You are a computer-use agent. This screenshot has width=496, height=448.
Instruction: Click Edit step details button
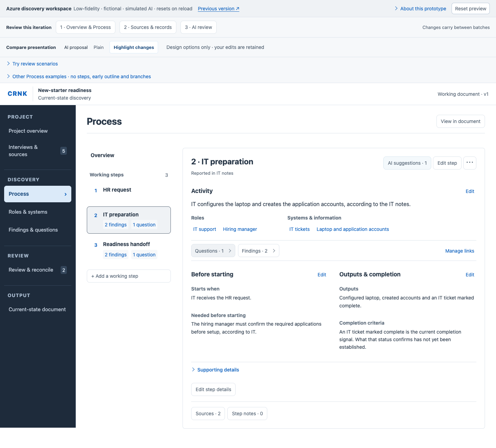click(213, 389)
